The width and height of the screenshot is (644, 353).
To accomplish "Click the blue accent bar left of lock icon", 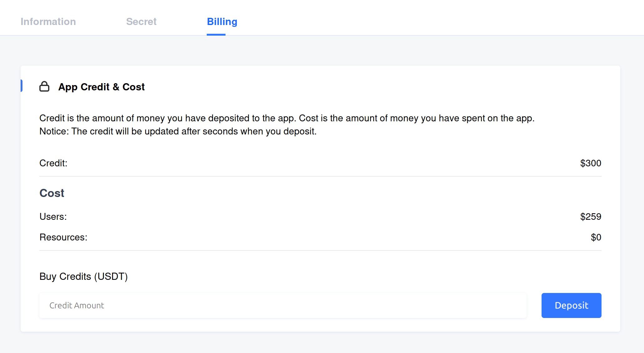I will 22,86.
